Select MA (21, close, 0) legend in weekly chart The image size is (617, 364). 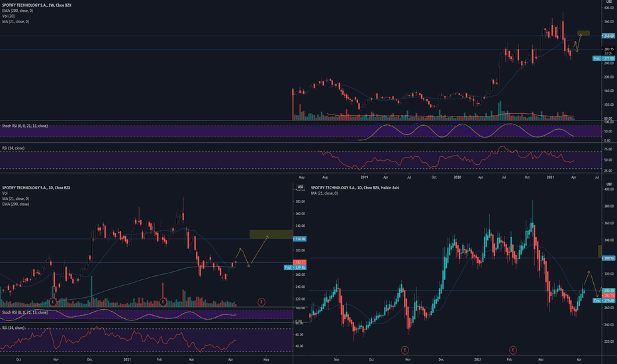[x=15, y=22]
